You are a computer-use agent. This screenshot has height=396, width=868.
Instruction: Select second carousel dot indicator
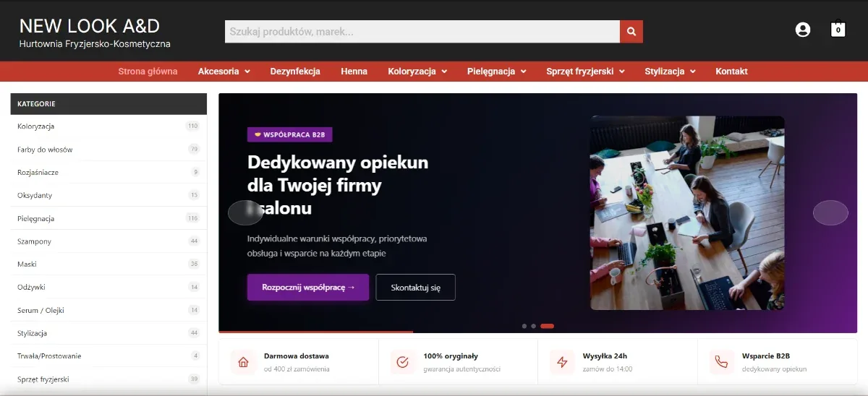534,326
